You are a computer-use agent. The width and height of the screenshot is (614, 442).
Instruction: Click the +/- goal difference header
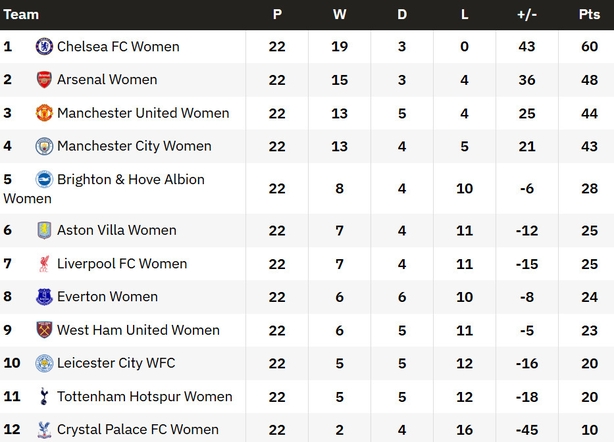(x=527, y=14)
